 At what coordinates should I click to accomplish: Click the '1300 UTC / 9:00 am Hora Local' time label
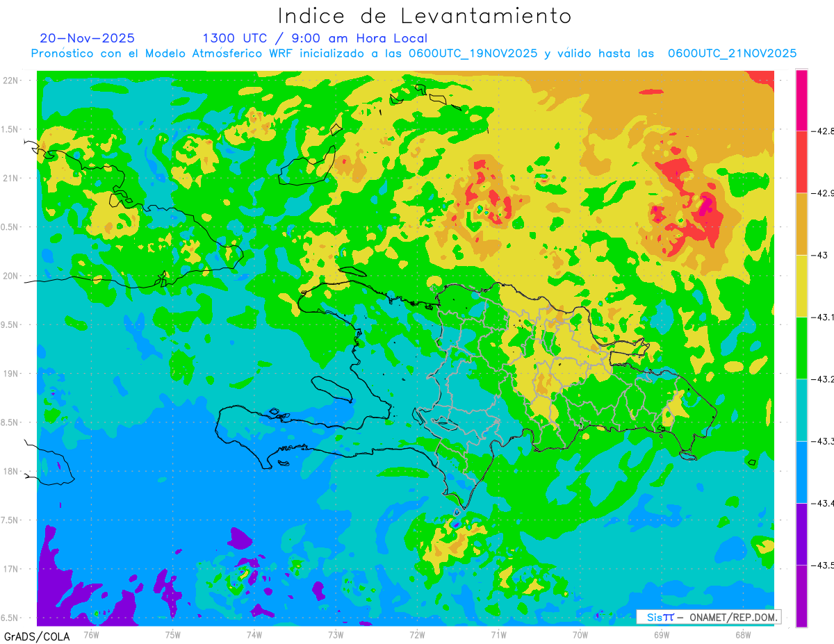click(315, 38)
